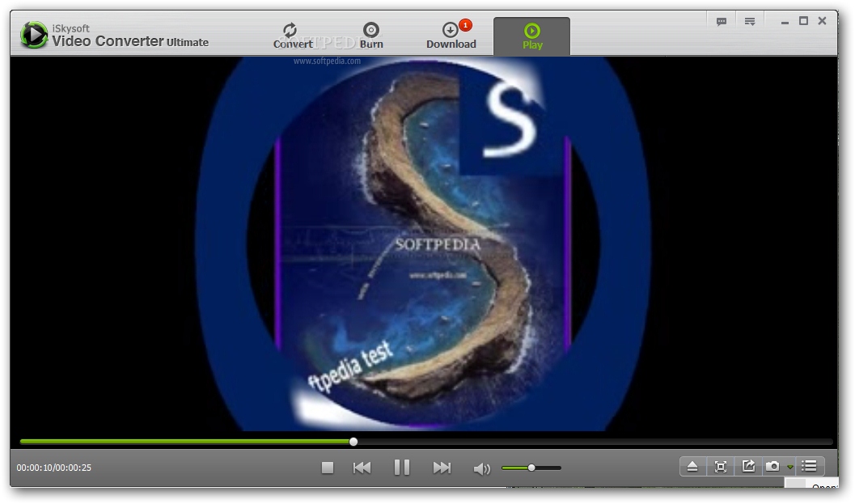
Task: Close the Video Converter window
Action: coord(822,21)
